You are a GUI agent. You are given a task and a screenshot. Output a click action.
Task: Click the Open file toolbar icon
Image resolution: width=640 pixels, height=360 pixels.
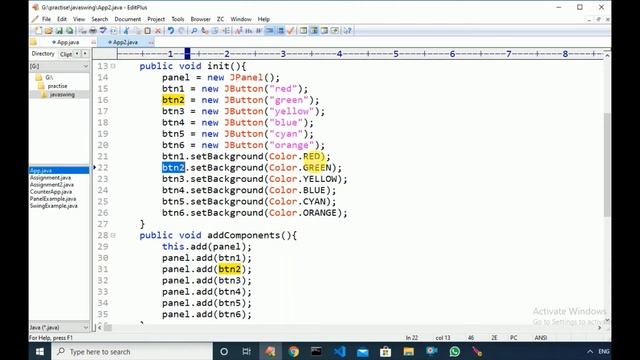tap(49, 31)
